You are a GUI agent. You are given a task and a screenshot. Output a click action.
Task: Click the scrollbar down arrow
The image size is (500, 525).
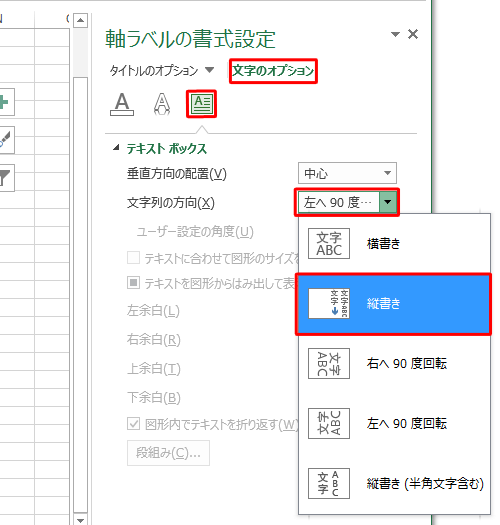(x=80, y=520)
